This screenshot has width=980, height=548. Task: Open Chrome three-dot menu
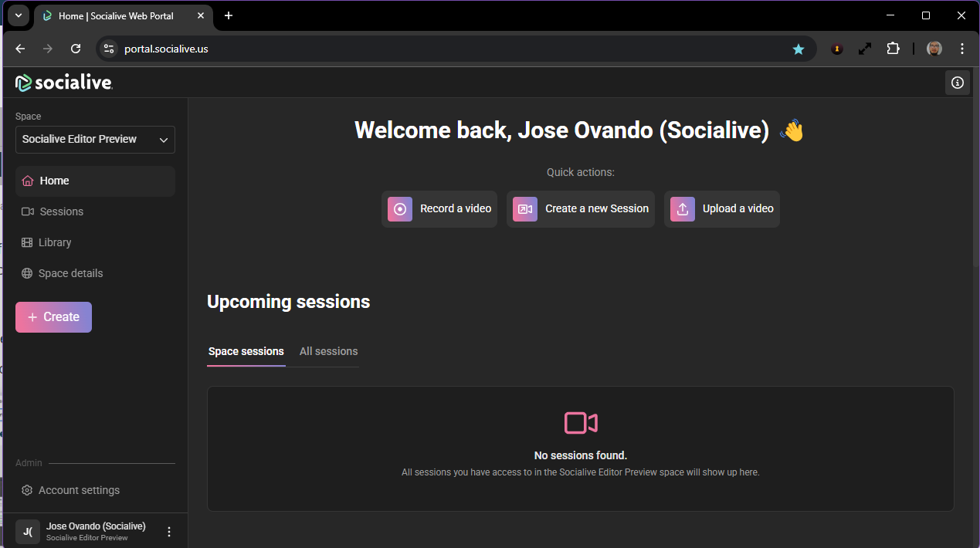[962, 49]
